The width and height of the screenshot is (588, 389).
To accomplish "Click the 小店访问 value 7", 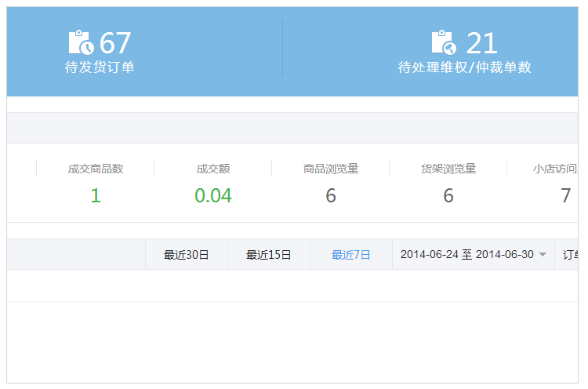I will [566, 195].
